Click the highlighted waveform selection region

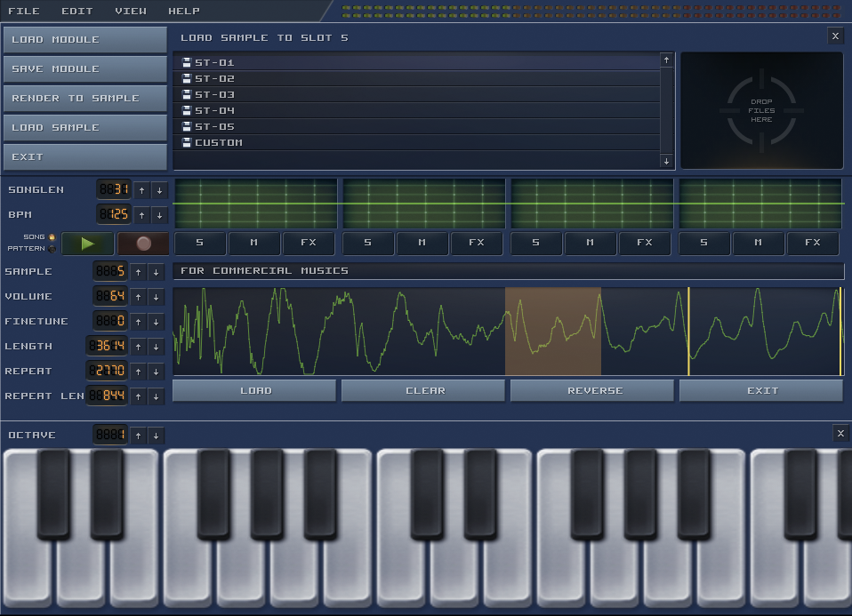552,331
